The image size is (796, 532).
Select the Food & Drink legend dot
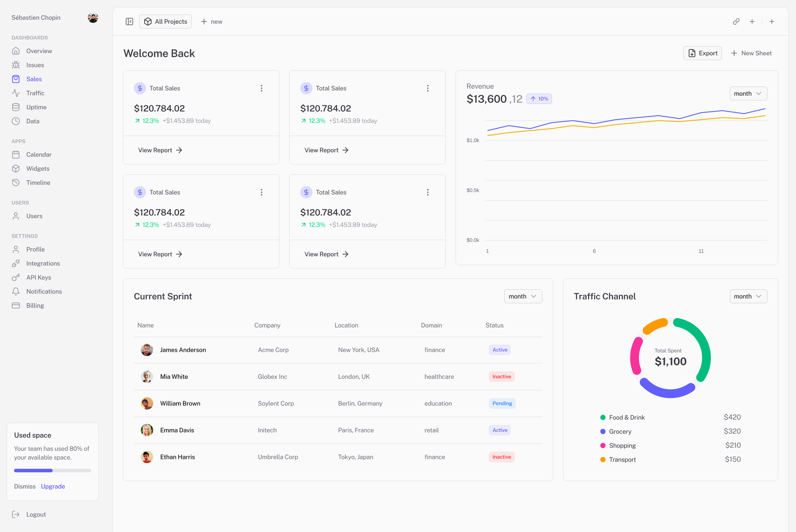point(603,417)
